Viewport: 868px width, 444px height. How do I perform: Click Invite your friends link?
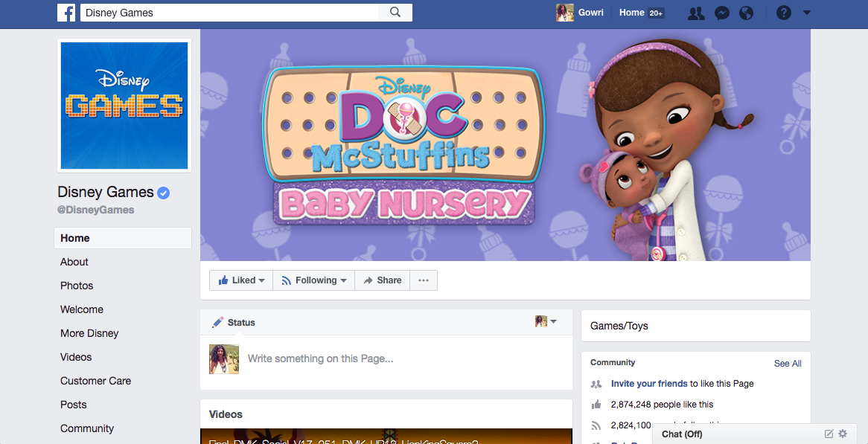coord(649,384)
